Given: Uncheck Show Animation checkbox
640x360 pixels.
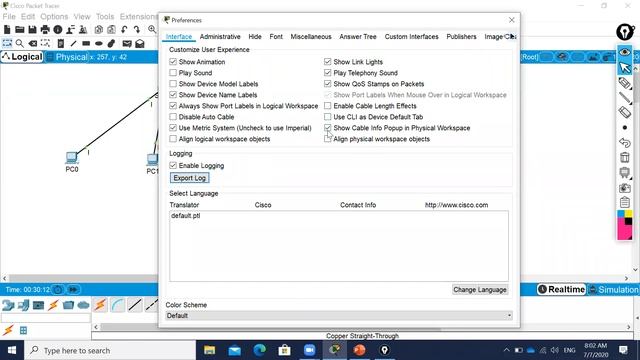Looking at the screenshot, I should (173, 62).
